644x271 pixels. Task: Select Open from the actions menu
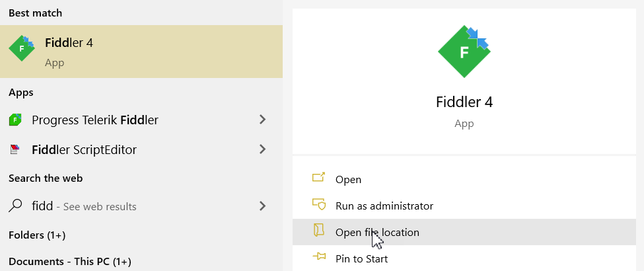point(348,179)
